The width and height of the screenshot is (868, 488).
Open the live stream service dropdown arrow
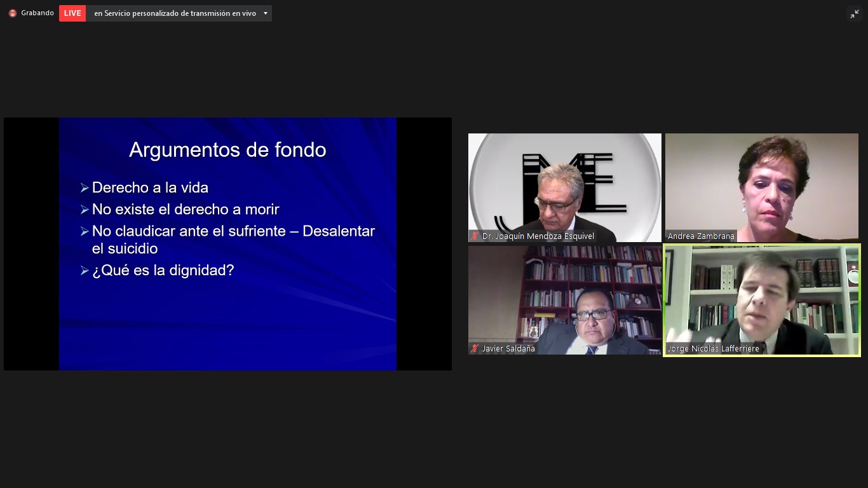(x=266, y=13)
